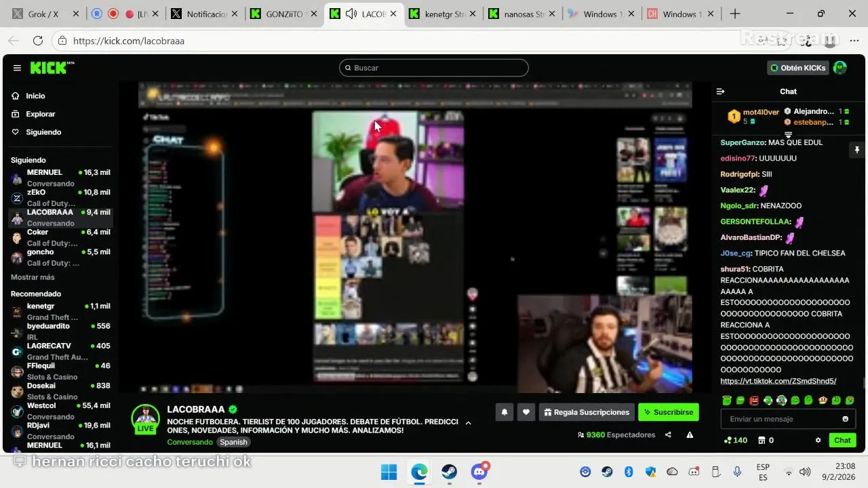This screenshot has width=868, height=488.
Task: Open the Inicio home icon link
Action: click(16, 96)
